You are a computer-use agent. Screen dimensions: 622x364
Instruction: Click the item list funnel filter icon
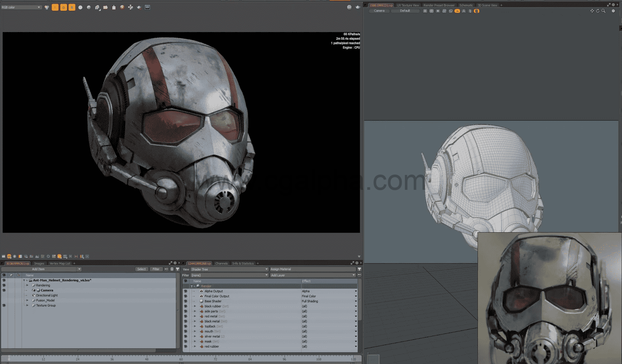pos(178,269)
